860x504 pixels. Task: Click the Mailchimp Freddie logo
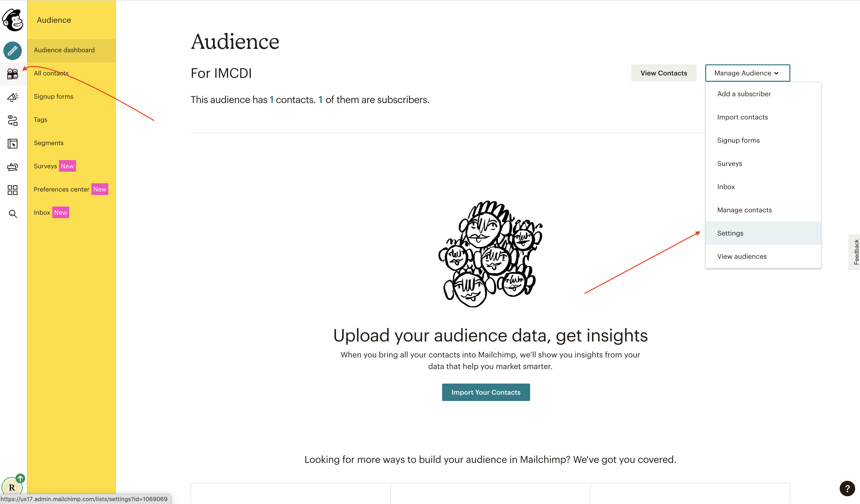[x=13, y=20]
